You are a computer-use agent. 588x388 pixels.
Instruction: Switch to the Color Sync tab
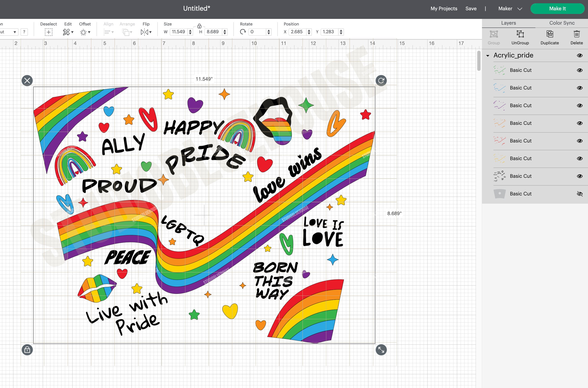(561, 23)
